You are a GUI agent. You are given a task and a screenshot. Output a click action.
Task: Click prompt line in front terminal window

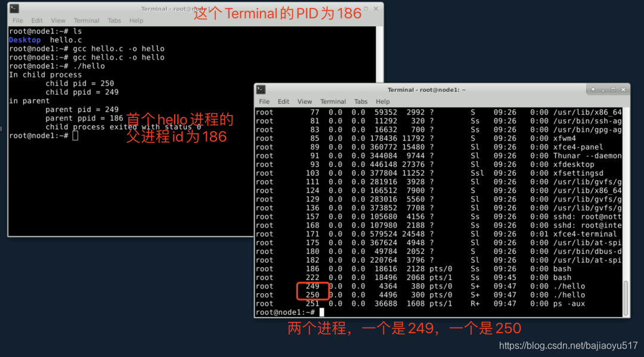(x=290, y=312)
